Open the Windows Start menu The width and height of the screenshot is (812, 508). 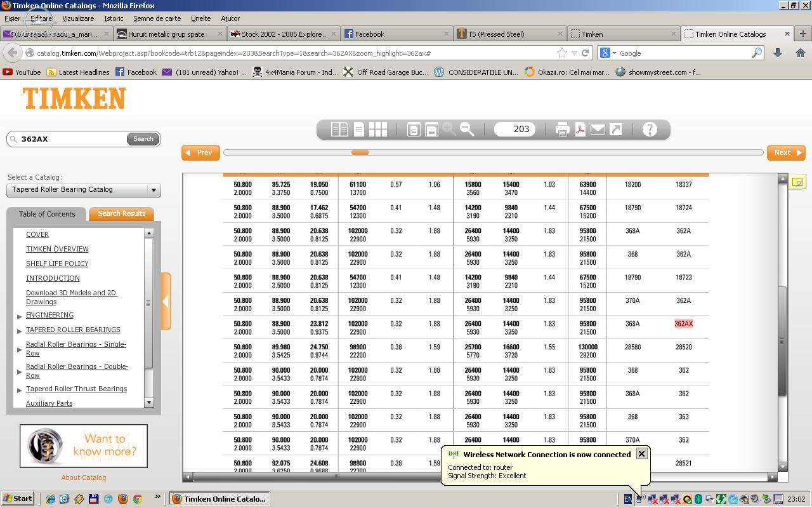pos(18,499)
